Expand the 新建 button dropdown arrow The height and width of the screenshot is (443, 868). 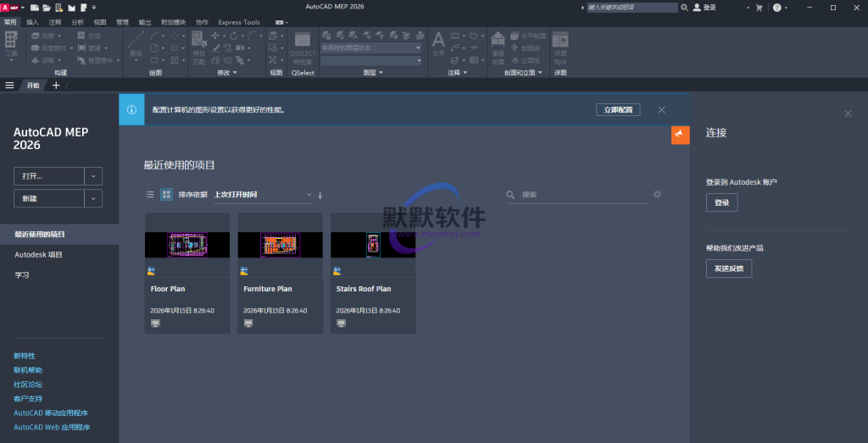point(93,198)
